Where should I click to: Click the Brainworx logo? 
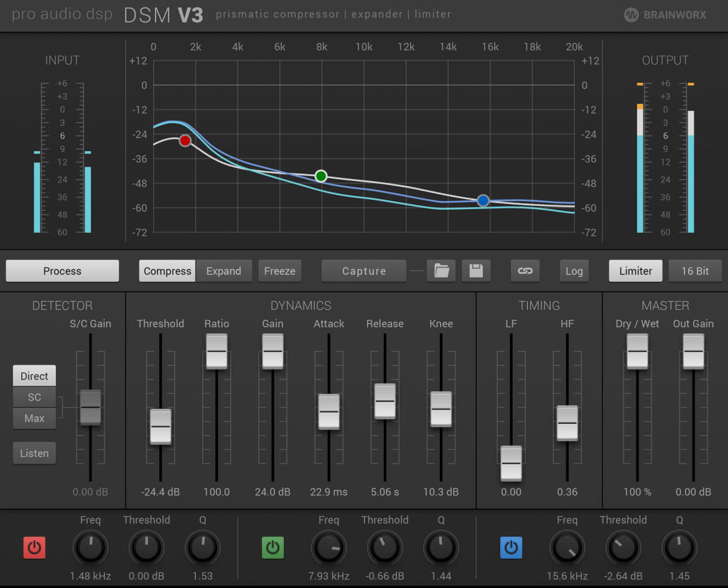(x=665, y=15)
